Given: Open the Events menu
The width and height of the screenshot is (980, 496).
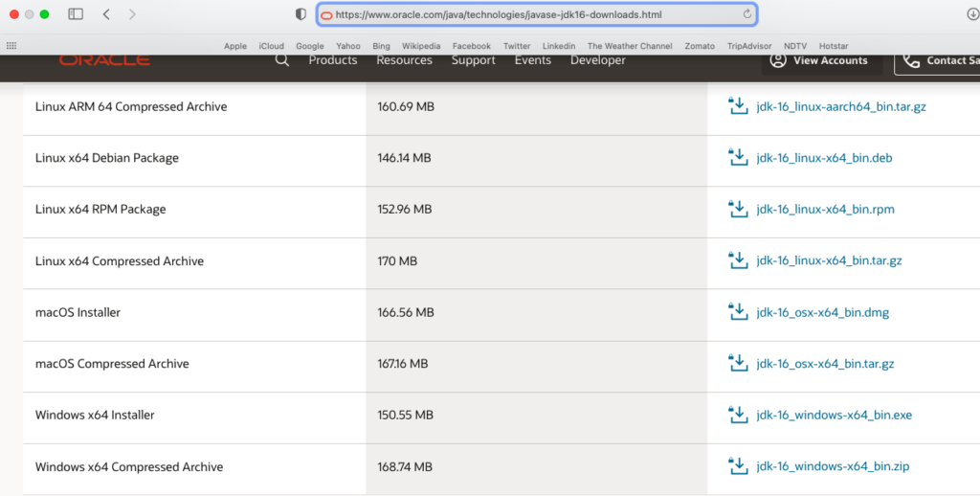Looking at the screenshot, I should 532,60.
